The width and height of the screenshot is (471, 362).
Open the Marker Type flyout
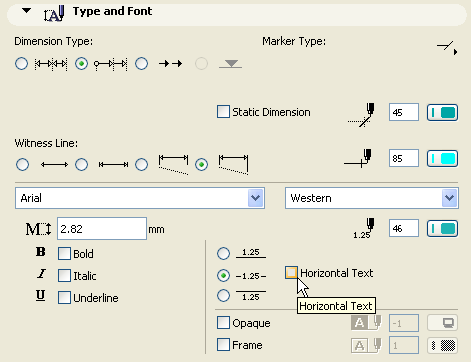point(447,48)
